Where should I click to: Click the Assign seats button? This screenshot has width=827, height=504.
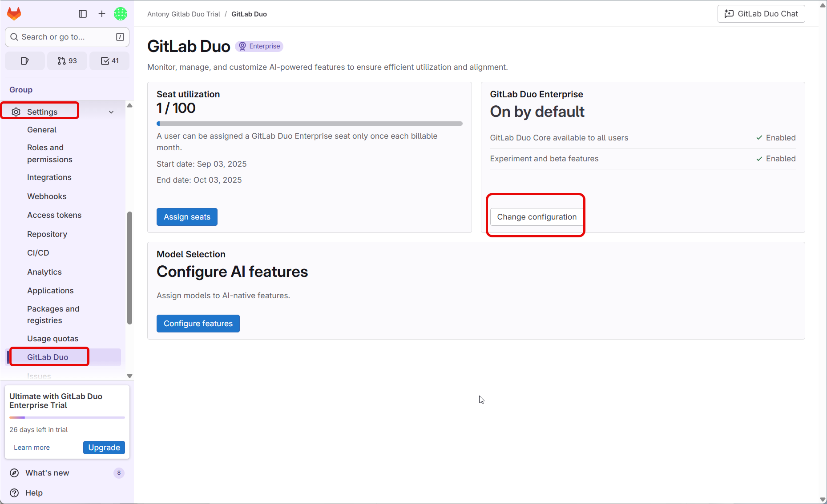(x=187, y=217)
